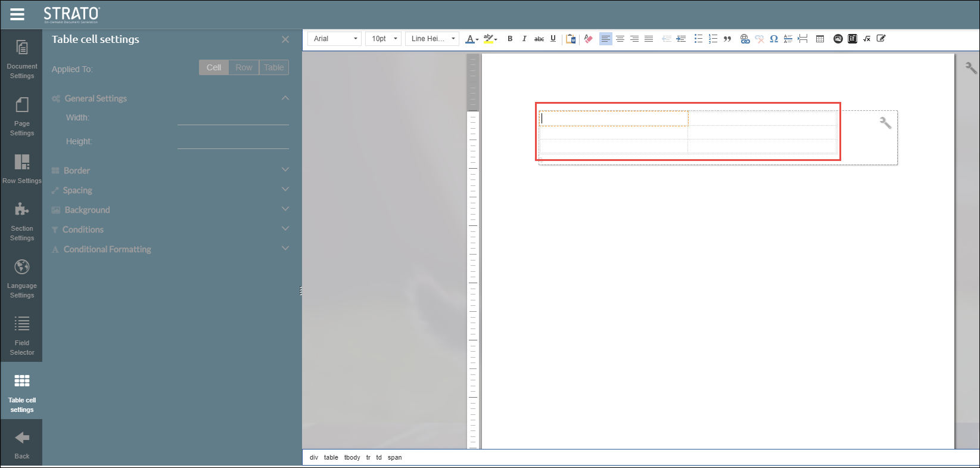Open Field Selector panel
The height and width of the screenshot is (468, 980).
[x=22, y=335]
